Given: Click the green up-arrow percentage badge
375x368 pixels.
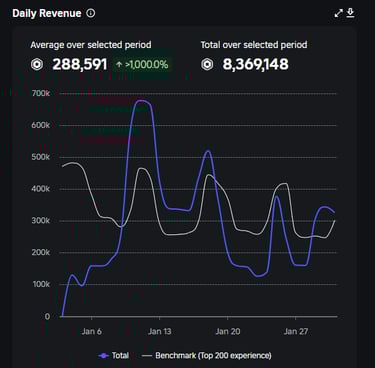Looking at the screenshot, I should point(142,64).
